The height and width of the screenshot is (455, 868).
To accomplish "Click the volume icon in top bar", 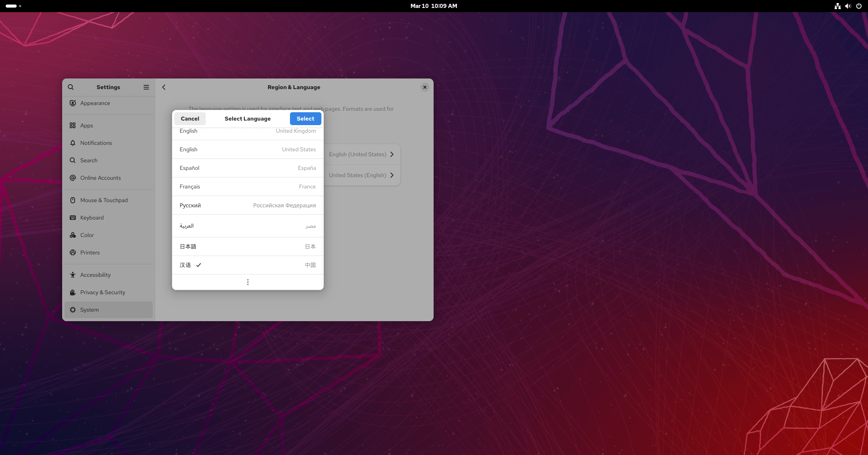I will point(848,6).
